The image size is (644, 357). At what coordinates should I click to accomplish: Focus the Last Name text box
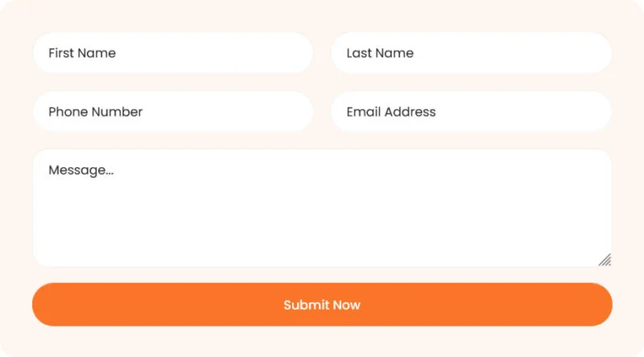click(471, 53)
